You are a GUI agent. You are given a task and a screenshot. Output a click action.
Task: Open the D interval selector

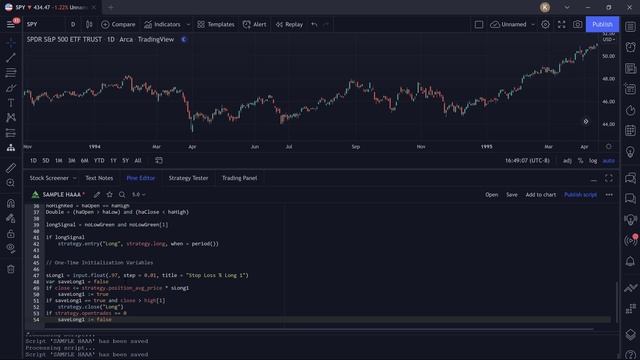[x=73, y=24]
